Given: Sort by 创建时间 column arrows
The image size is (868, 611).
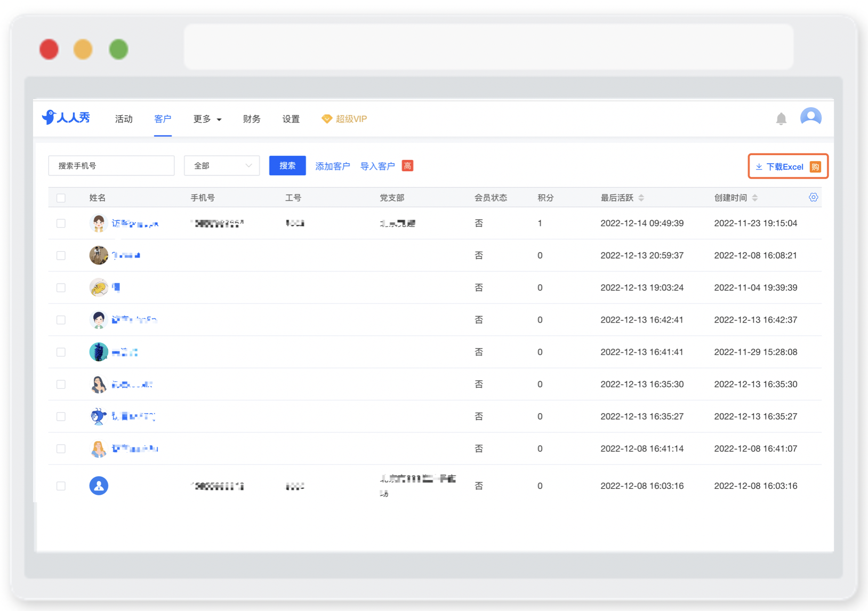Looking at the screenshot, I should click(754, 198).
